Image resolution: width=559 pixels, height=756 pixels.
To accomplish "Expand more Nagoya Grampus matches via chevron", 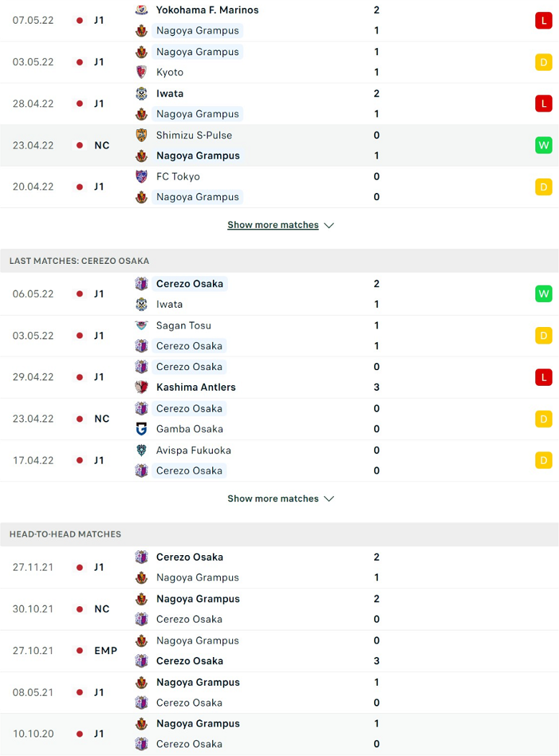I will [329, 225].
